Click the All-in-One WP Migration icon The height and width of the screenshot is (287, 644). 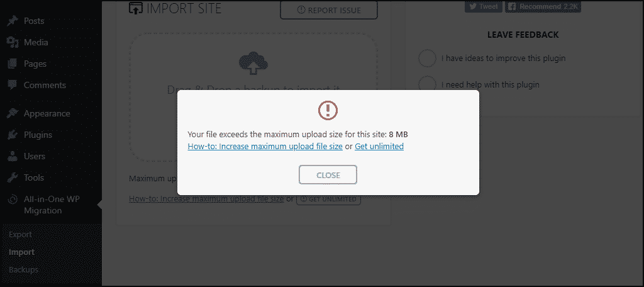(13, 200)
